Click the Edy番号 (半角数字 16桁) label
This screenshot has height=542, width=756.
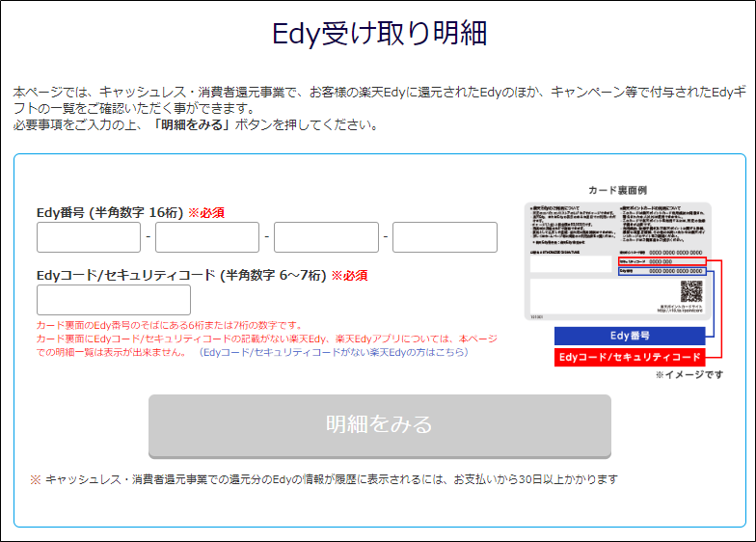(x=110, y=212)
